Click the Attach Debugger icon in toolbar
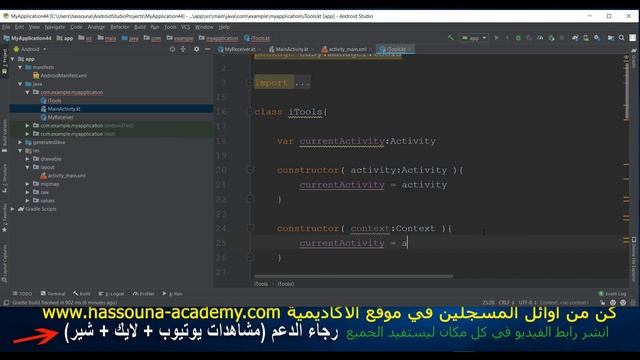Screen dimensions: 640x360 point(551,38)
